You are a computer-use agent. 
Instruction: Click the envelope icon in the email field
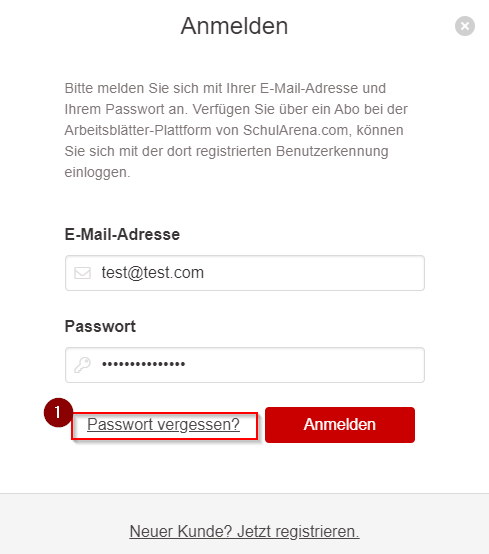pos(82,273)
